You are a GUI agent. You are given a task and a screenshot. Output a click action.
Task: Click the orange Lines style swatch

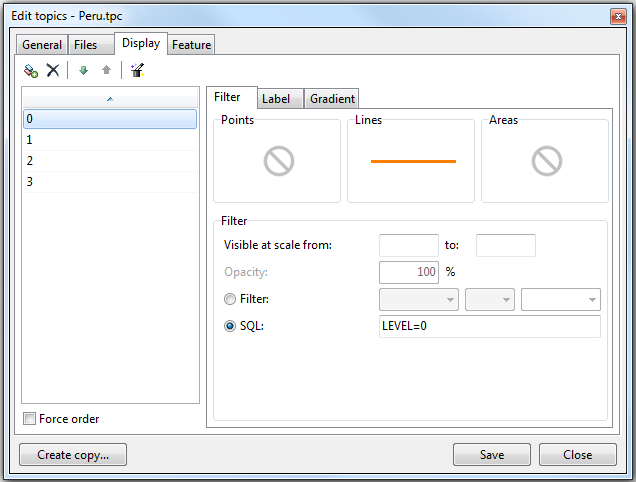(411, 161)
